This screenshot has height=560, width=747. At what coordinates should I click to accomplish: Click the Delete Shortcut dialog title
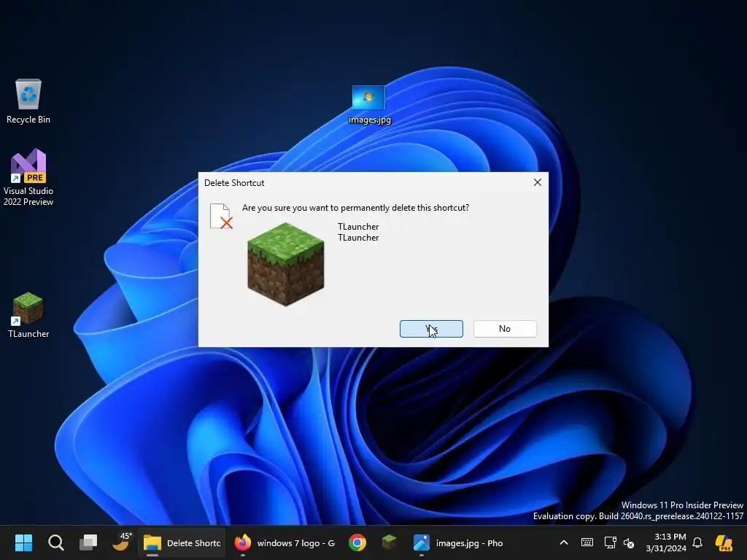coord(234,183)
